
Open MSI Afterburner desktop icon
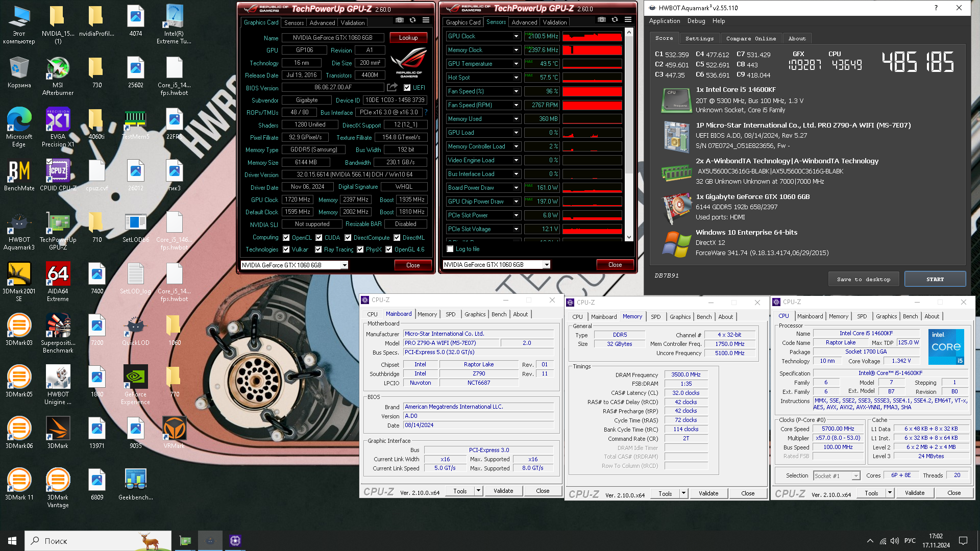58,76
